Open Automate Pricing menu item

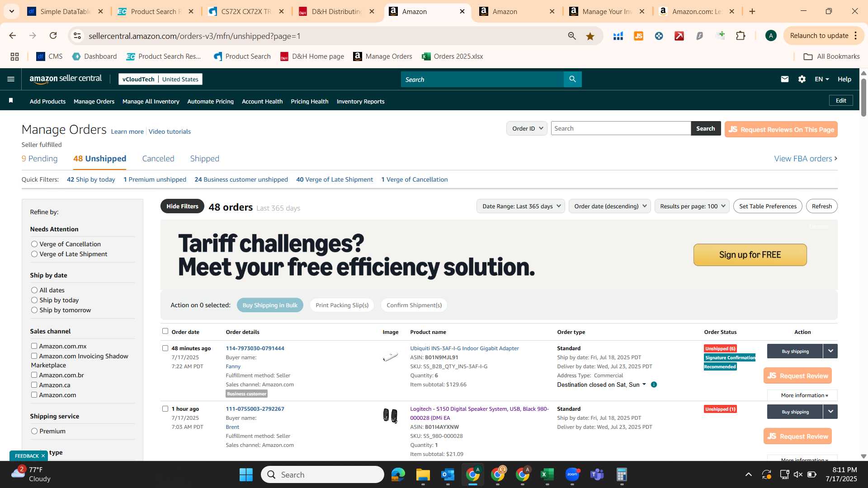point(211,101)
